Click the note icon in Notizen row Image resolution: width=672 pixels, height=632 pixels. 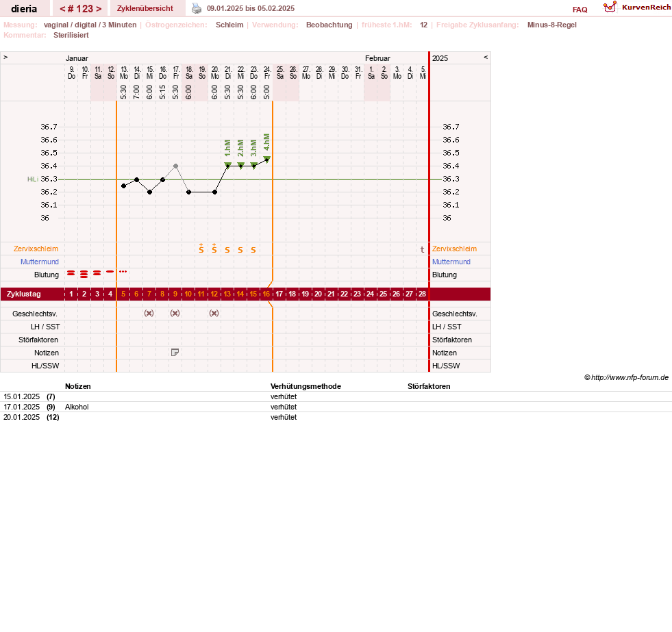pos(175,352)
